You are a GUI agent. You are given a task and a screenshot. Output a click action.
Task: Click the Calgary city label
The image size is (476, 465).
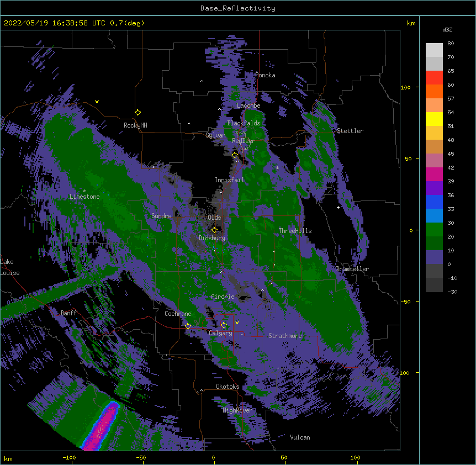tap(221, 333)
